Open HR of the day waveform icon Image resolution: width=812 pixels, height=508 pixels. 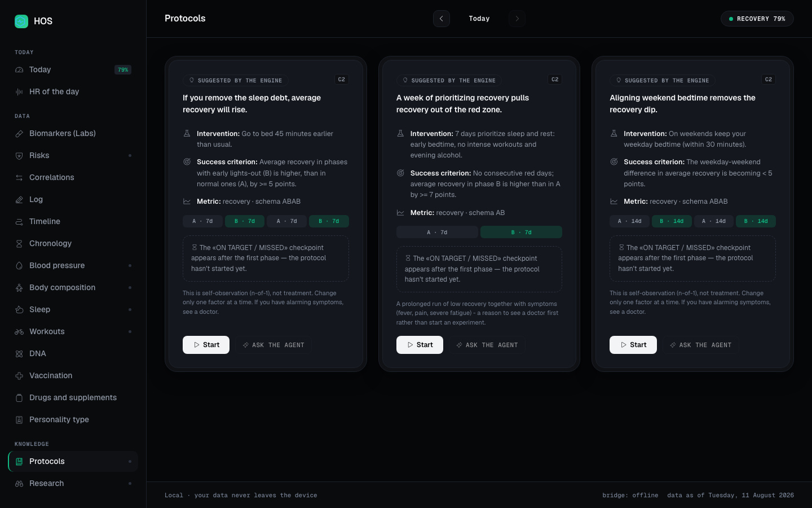click(19, 92)
